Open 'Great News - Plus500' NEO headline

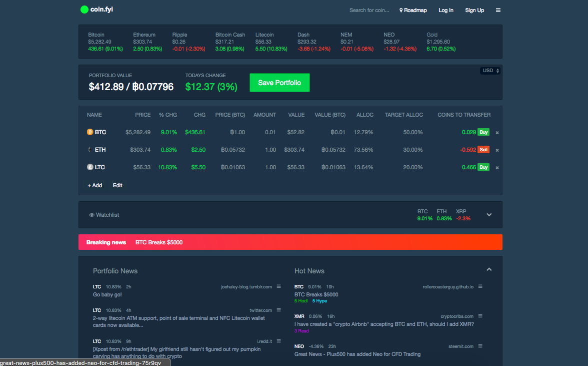coord(357,354)
